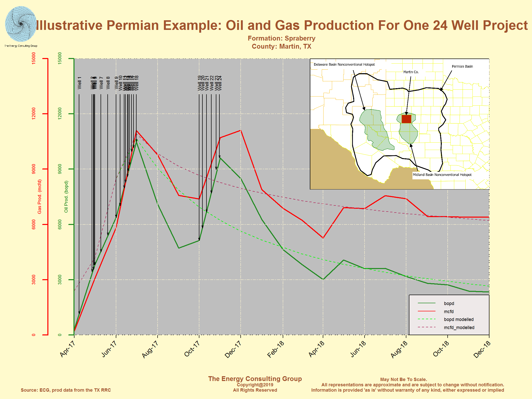The image size is (532, 399).
Task: Click the 'Delaware Basin Nonconventional Hotspot' map label
Action: click(344, 64)
